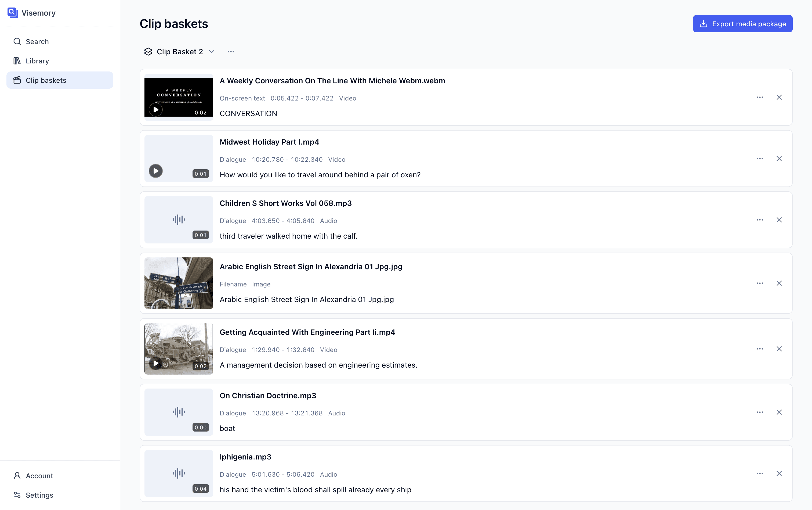Click timestamp 13:20.968 - 13:21.368
This screenshot has height=510, width=812.
pos(287,413)
